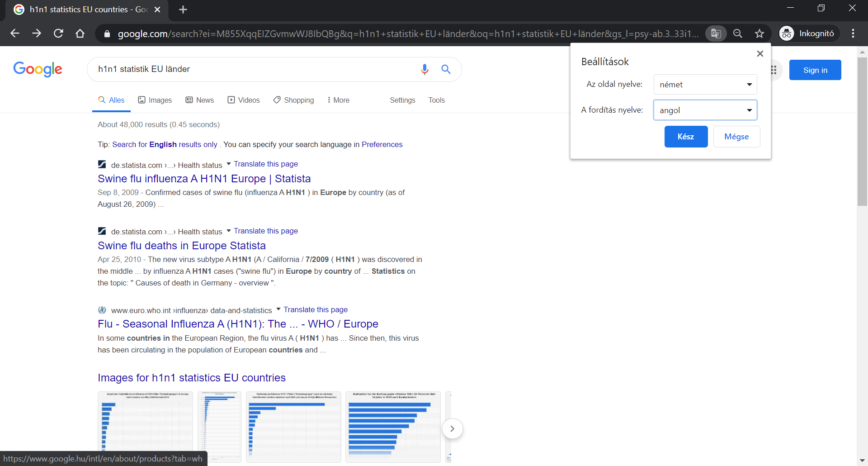
Task: Go forward to the next page
Action: pos(37,33)
